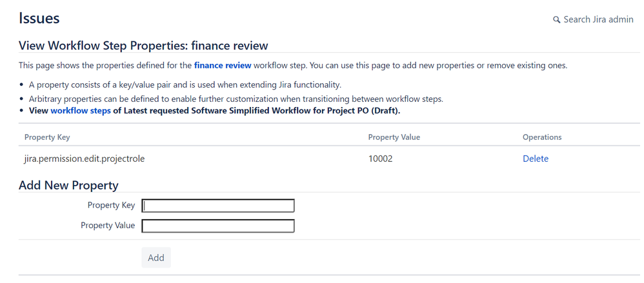Click the key/value pair description bullet
Viewport: 644px width, 283px height.
[185, 85]
